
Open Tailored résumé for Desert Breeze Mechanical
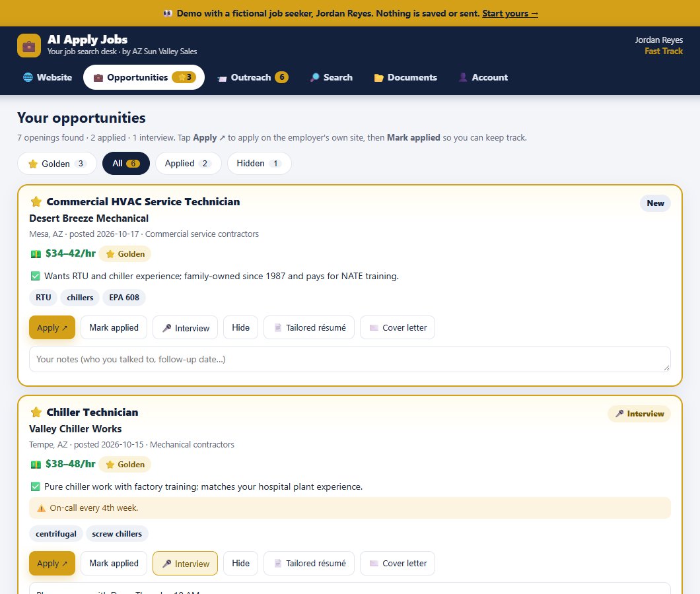point(309,327)
